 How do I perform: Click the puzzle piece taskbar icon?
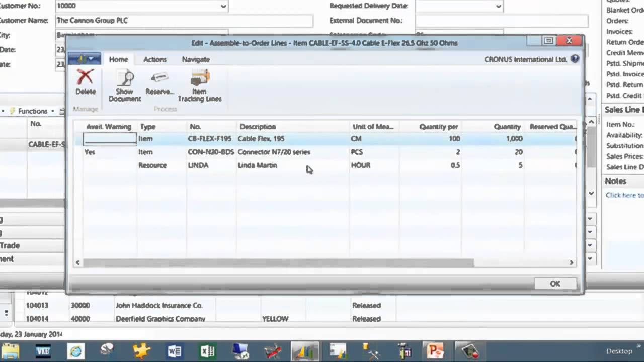(x=141, y=351)
